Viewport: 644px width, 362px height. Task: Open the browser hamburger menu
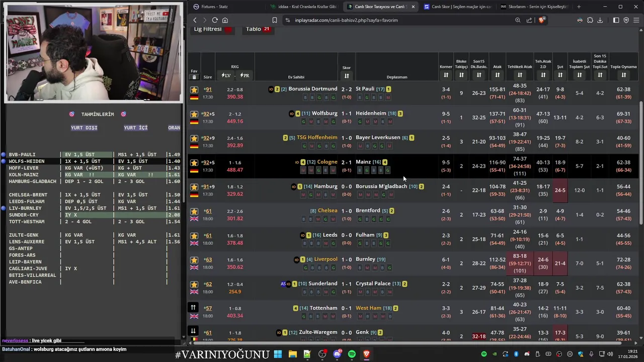point(636,20)
